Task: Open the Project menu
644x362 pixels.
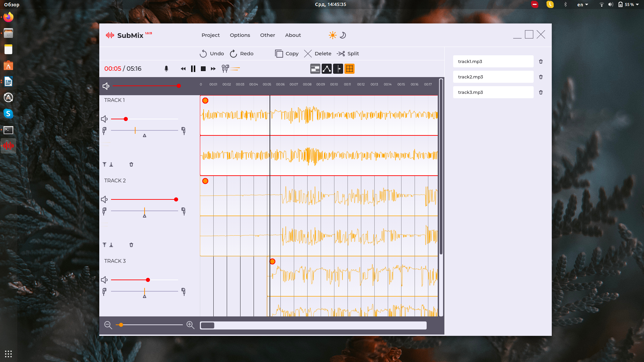Action: point(211,35)
